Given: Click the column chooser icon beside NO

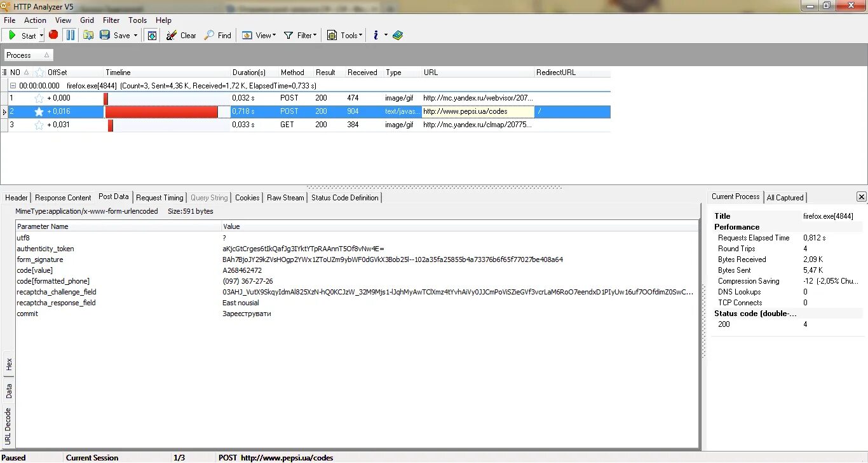Looking at the screenshot, I should click(5, 73).
